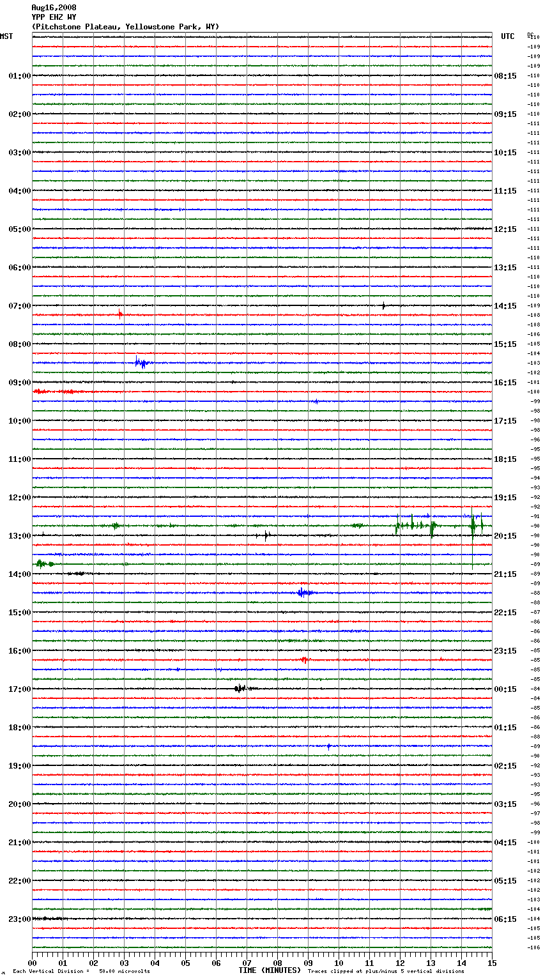Click the "13:15" UTC time label
The width and height of the screenshot is (543, 980).
click(x=505, y=268)
